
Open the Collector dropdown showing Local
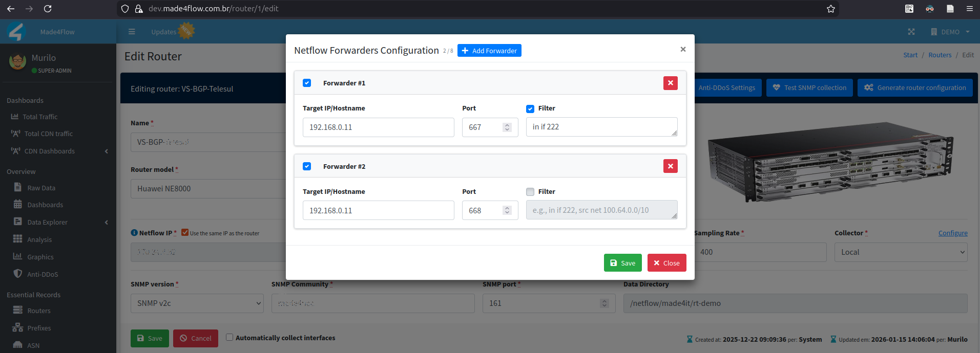(x=900, y=252)
